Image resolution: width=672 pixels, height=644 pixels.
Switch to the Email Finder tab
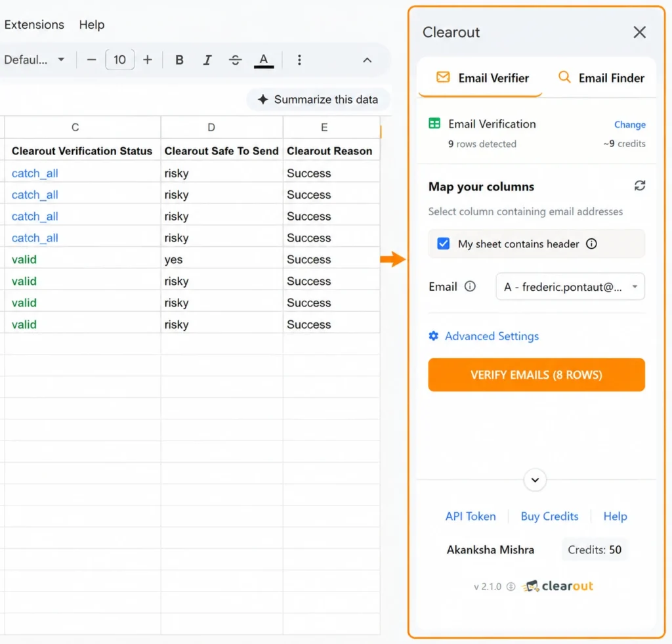point(601,78)
